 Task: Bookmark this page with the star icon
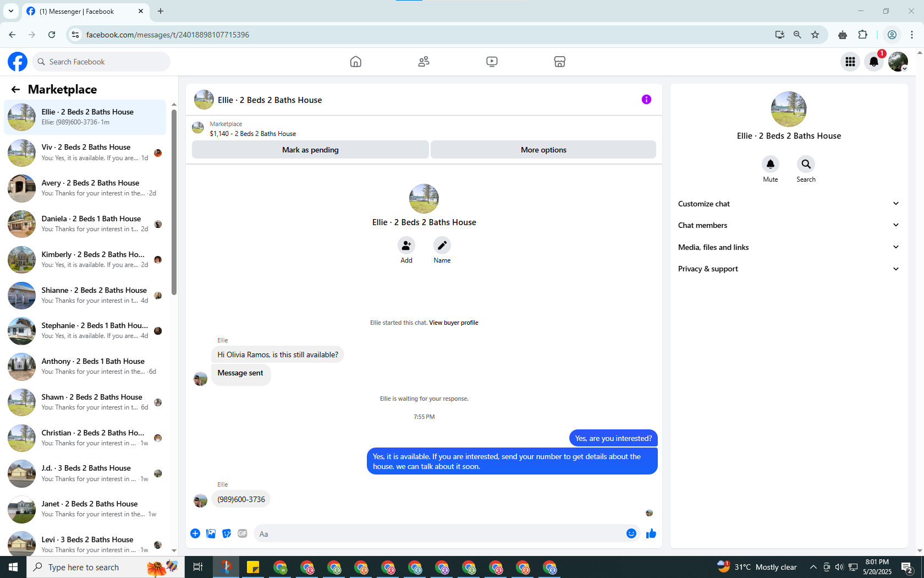[815, 35]
